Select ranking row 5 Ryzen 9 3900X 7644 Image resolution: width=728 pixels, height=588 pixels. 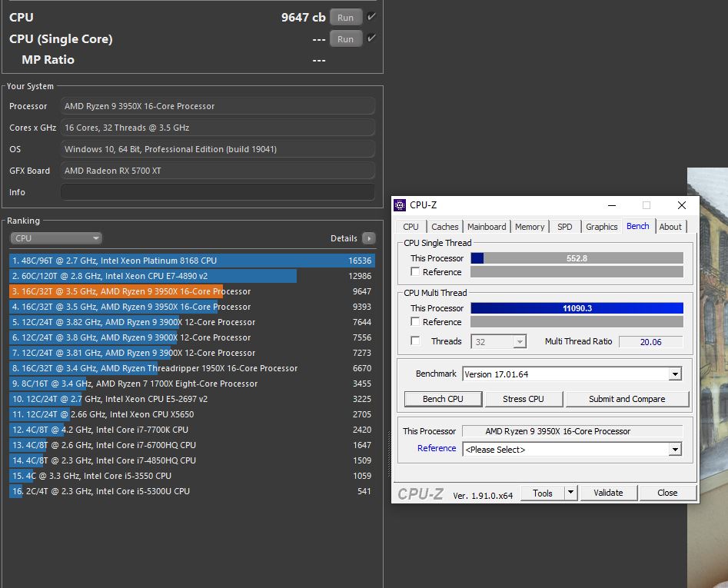(x=191, y=321)
